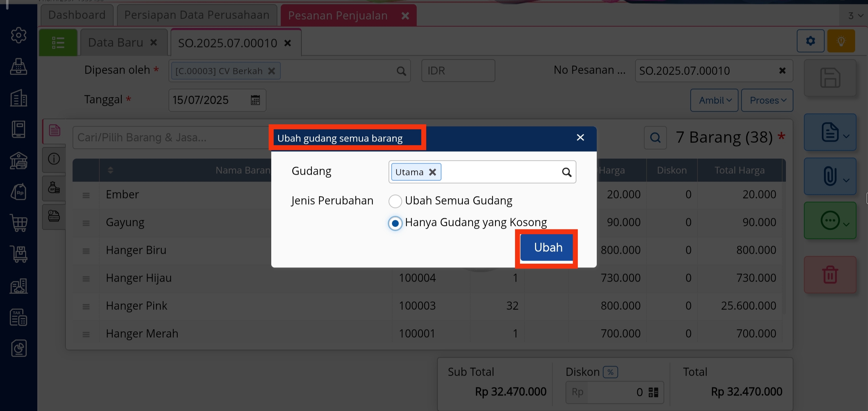
Task: Select Ubah Semua Gudang radio option
Action: click(x=395, y=201)
